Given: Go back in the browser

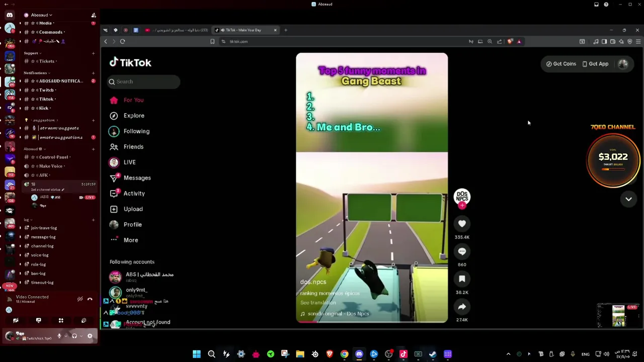Looking at the screenshot, I should click(106, 41).
